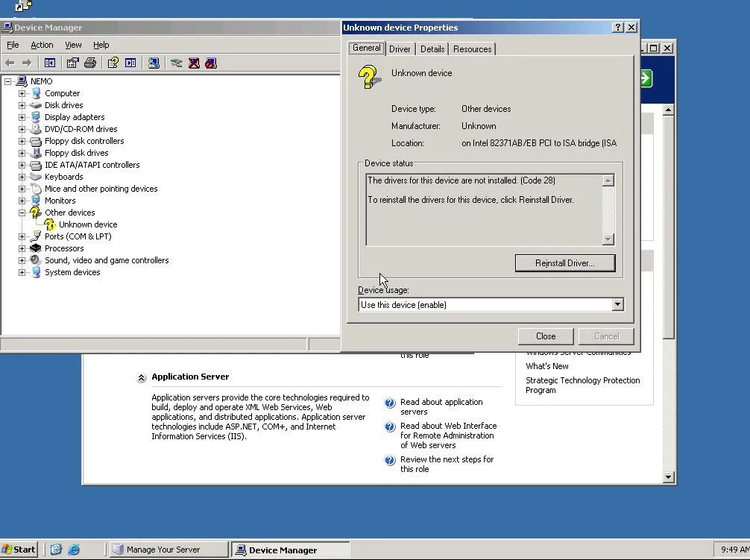Select the NEMO computer root node
The width and height of the screenshot is (750, 560).
coord(41,81)
